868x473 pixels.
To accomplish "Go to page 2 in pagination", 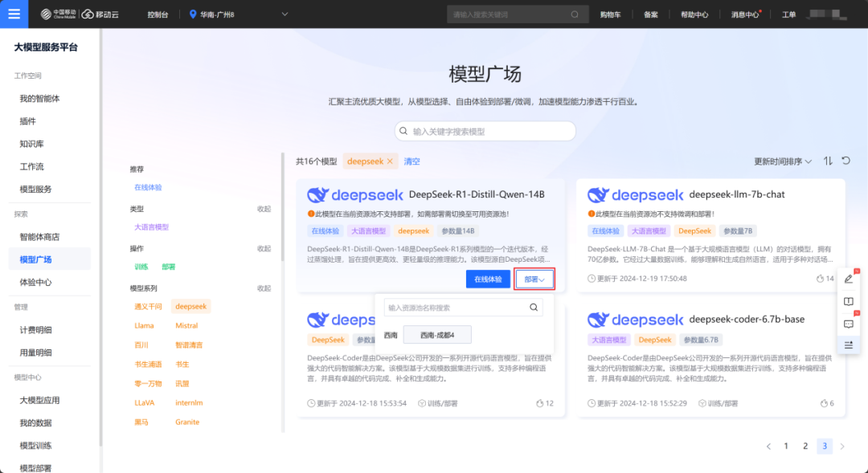I will pos(805,446).
